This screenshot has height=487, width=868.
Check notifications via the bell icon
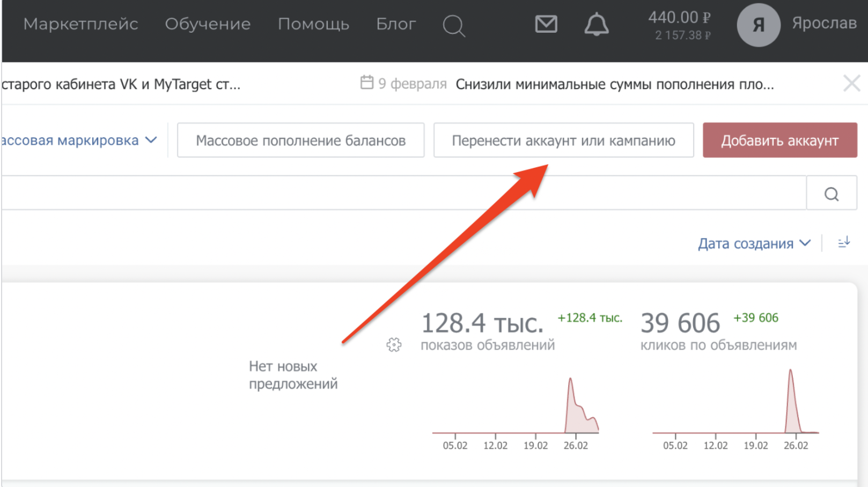(597, 24)
